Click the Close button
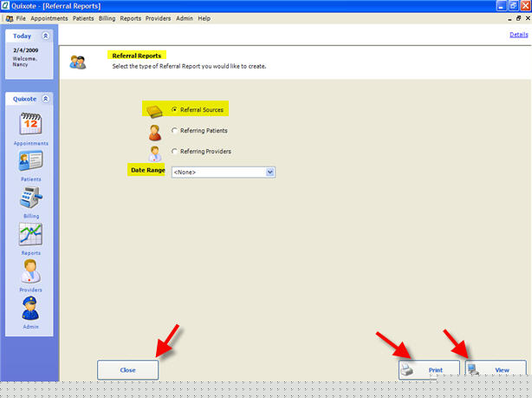This screenshot has width=532, height=398. (128, 369)
